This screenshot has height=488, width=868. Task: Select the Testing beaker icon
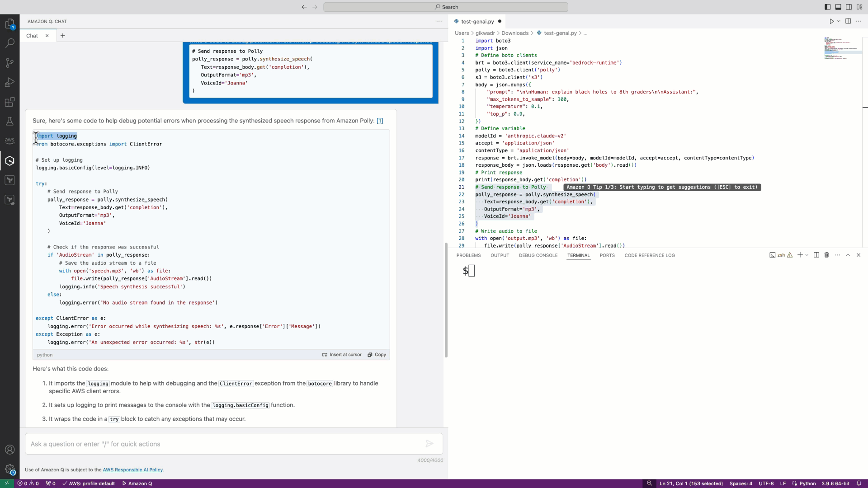[10, 121]
